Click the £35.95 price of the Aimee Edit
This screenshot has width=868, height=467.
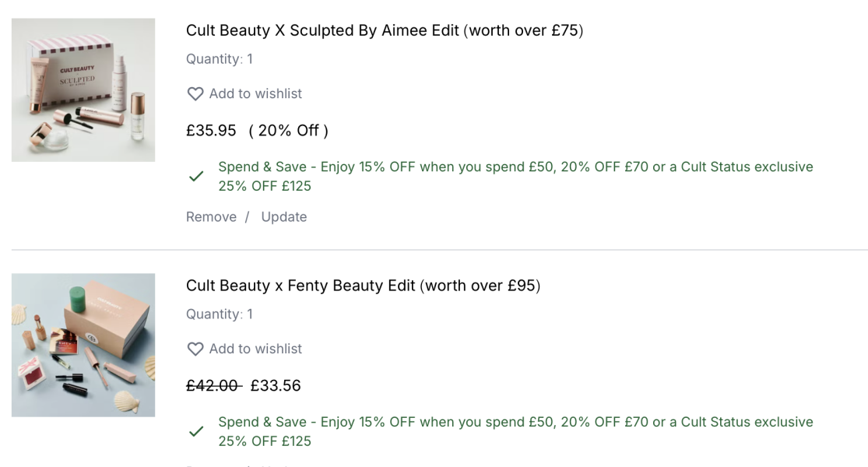pos(210,130)
